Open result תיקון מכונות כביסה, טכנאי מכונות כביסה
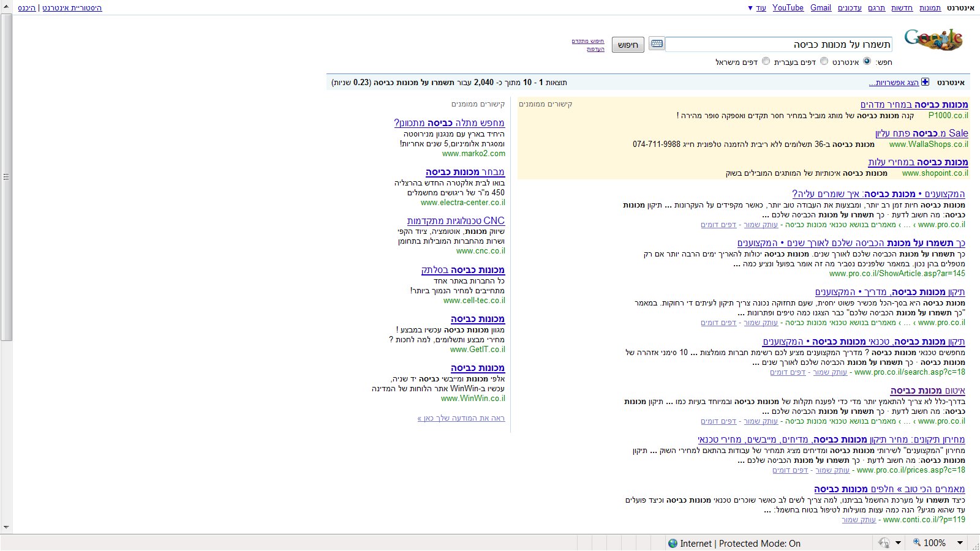The image size is (980, 551). [864, 342]
